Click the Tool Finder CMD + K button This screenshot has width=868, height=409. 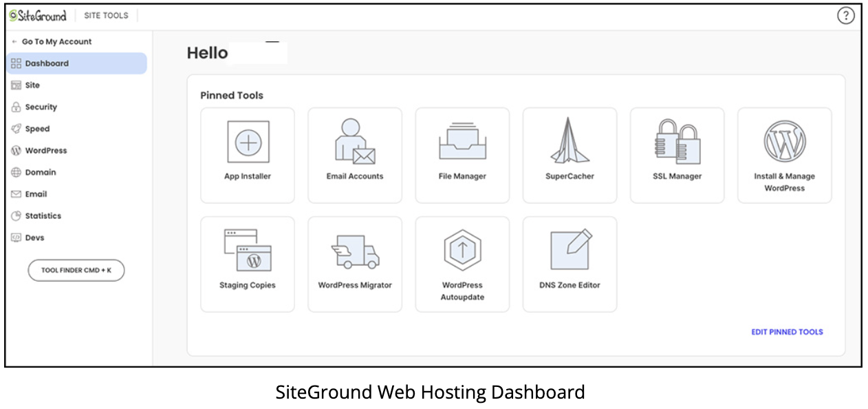pyautogui.click(x=76, y=271)
